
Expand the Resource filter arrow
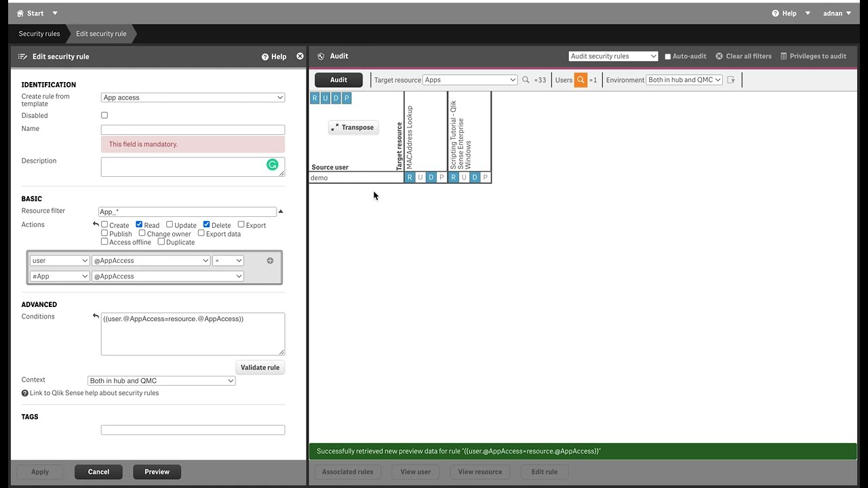281,211
